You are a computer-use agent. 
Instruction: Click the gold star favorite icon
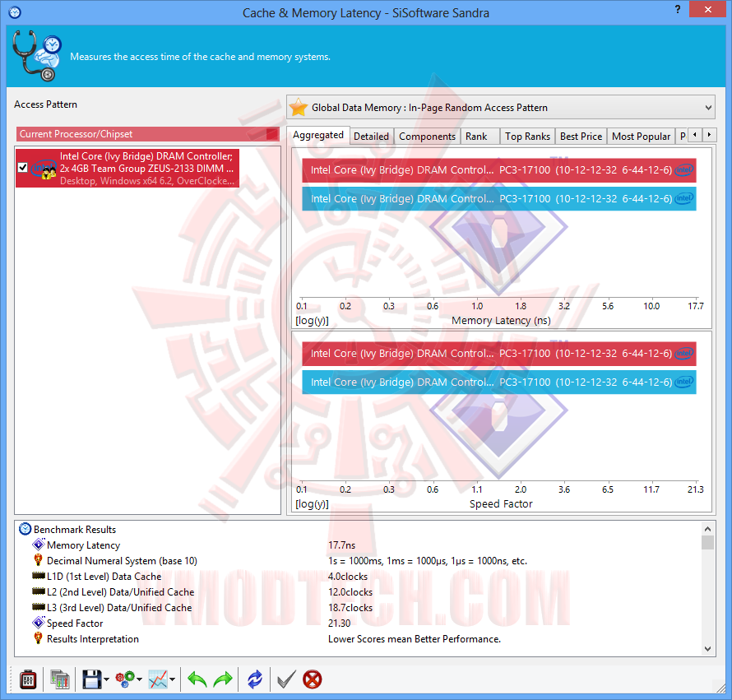pos(299,108)
